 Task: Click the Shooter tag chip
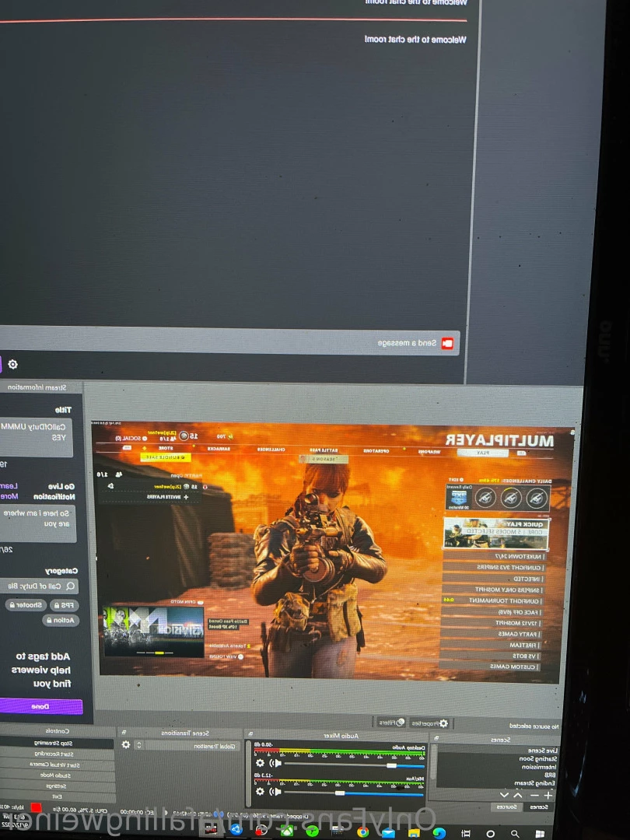[26, 605]
